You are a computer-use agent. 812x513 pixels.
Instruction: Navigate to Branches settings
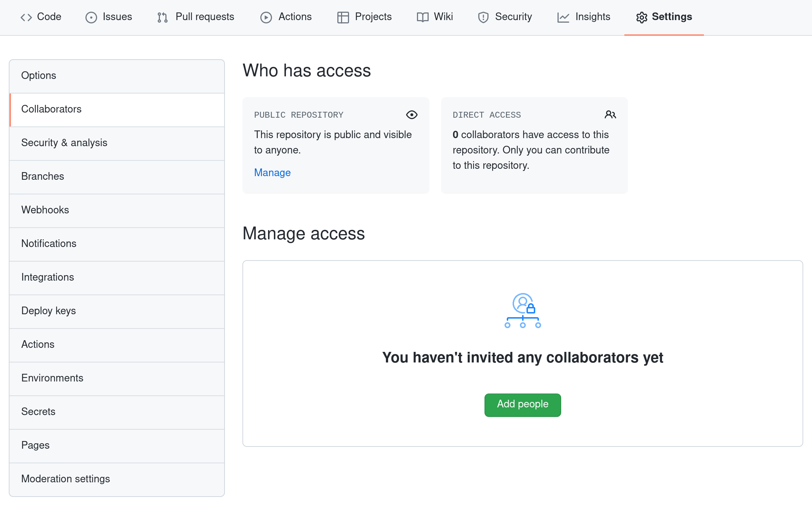42,176
